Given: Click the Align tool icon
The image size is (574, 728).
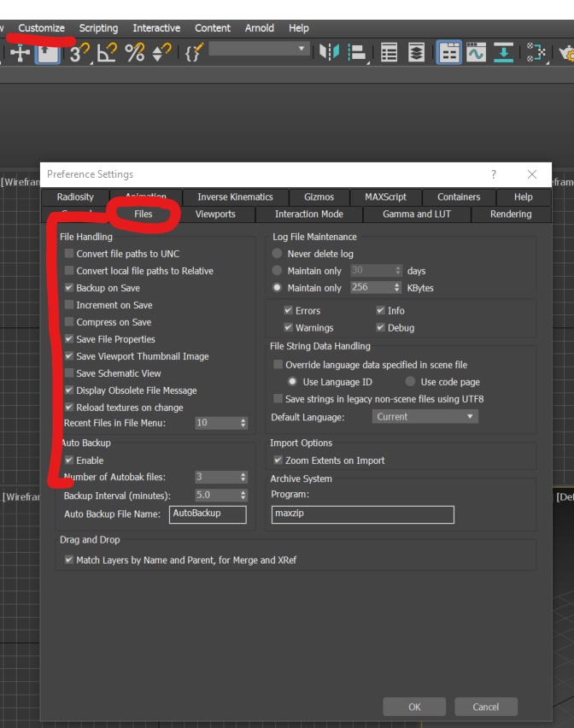Looking at the screenshot, I should click(357, 52).
